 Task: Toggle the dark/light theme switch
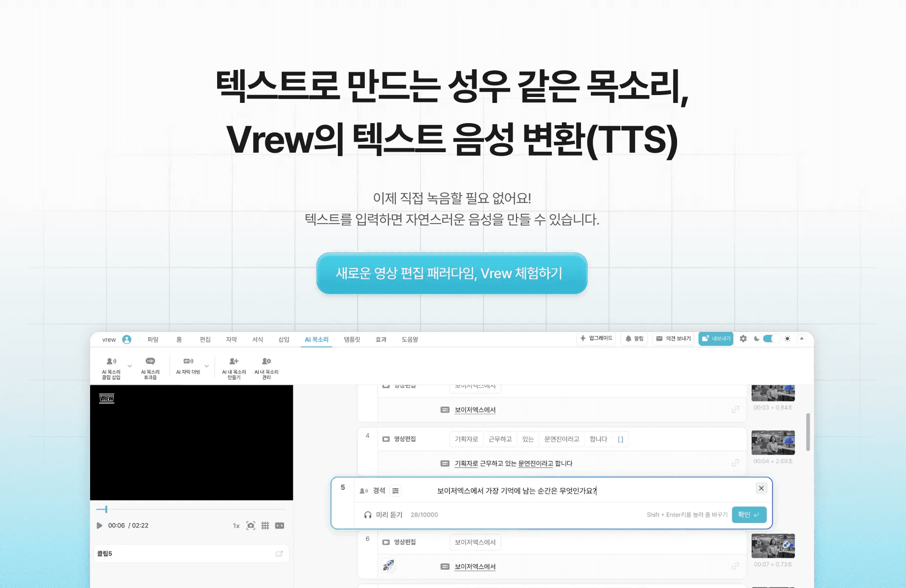(772, 338)
